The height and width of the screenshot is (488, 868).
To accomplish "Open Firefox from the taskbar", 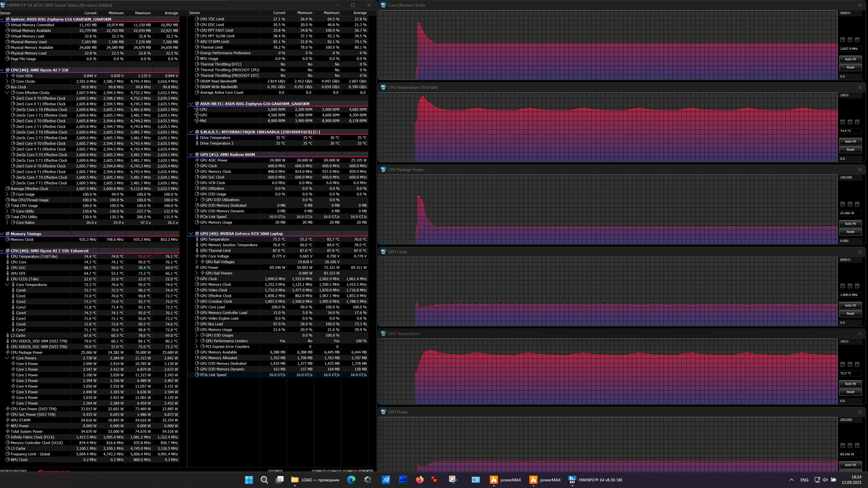I will [x=419, y=480].
